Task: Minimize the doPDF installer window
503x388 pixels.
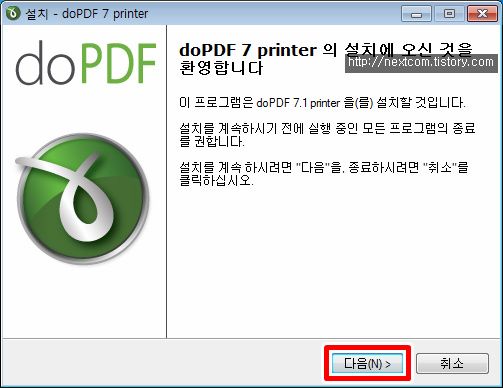Action: 416,14
